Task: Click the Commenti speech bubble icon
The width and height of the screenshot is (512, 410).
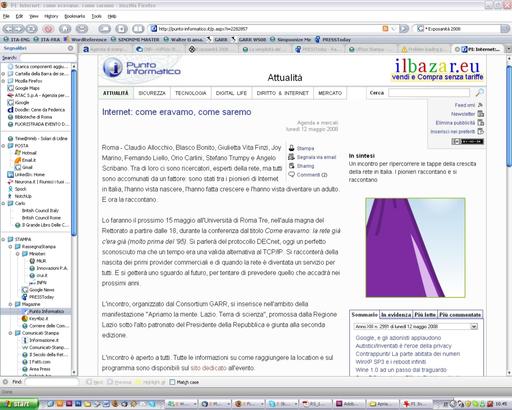Action: pyautogui.click(x=292, y=174)
